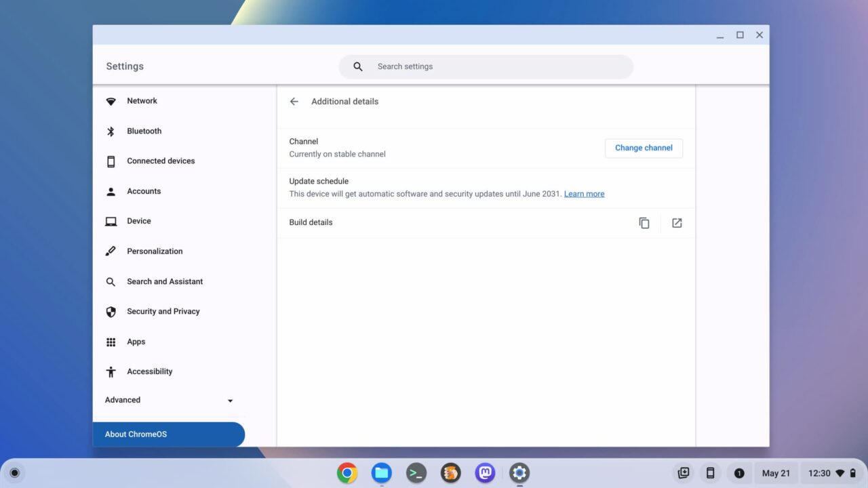Screen dimensions: 868x488
Task: Select Connected devices in sidebar
Action: coord(169,161)
